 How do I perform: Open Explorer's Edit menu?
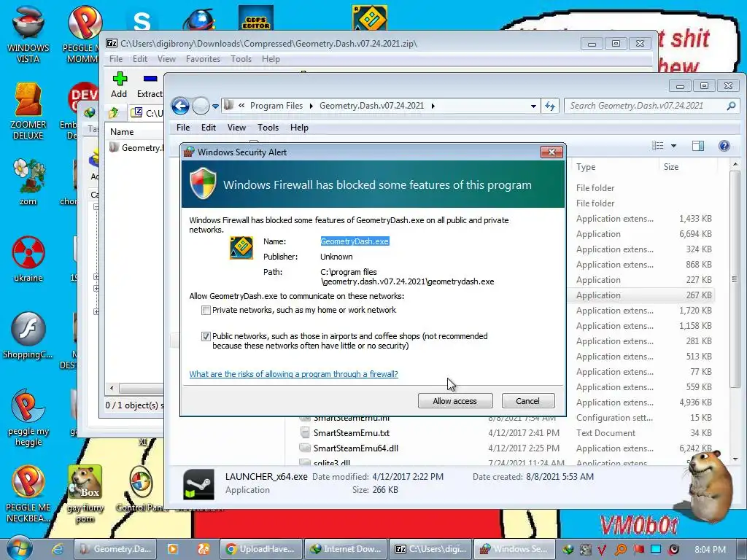click(x=208, y=128)
